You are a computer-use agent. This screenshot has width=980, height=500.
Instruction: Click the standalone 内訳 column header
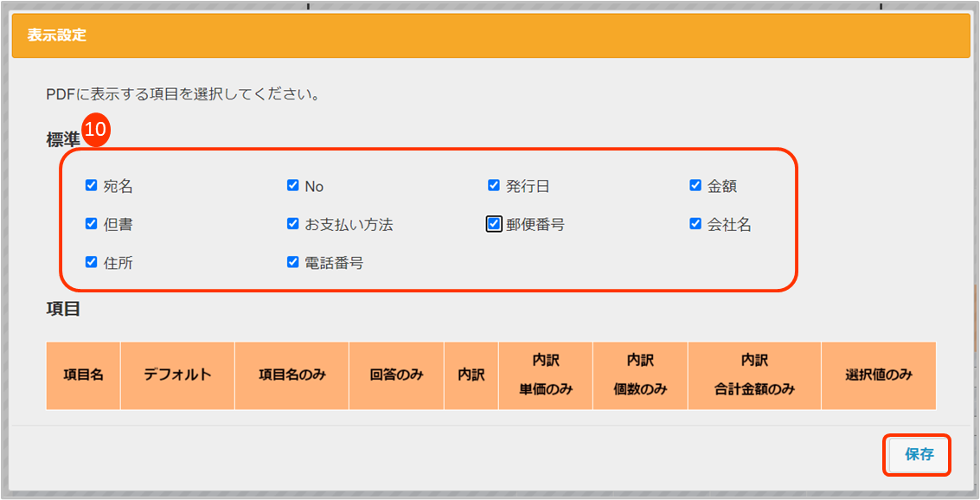point(471,375)
